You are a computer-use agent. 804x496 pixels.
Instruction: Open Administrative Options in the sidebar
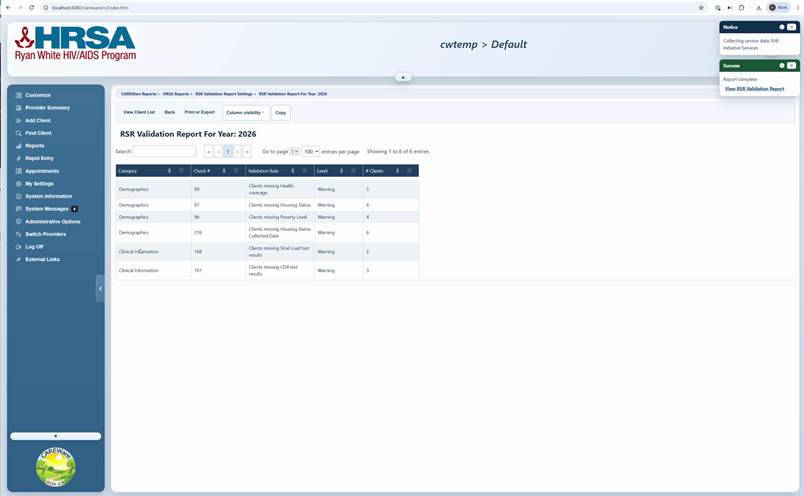click(x=52, y=222)
